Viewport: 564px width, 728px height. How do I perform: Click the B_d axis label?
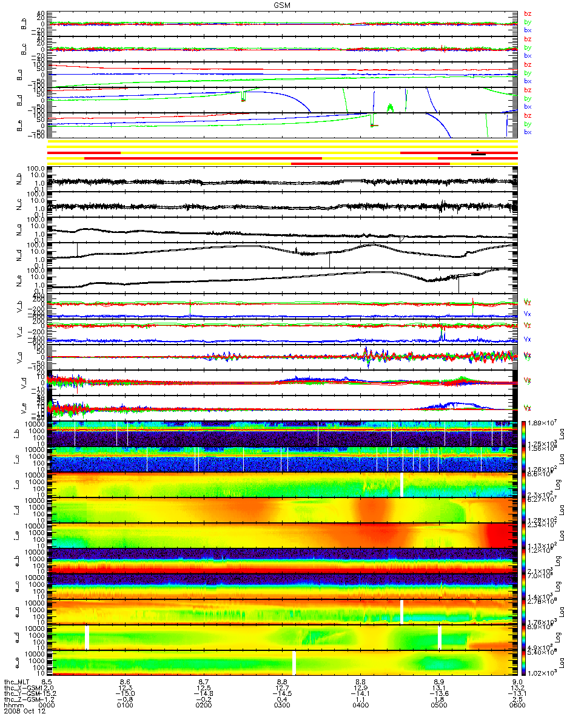[19, 101]
